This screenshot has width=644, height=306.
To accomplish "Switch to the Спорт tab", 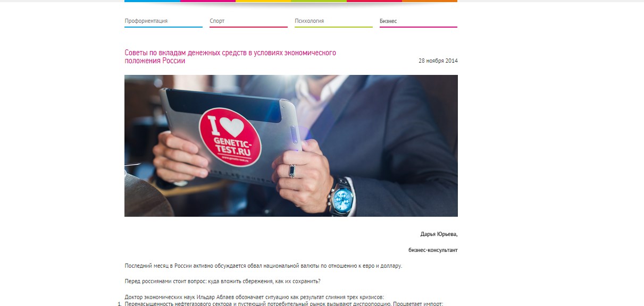I will coord(217,21).
